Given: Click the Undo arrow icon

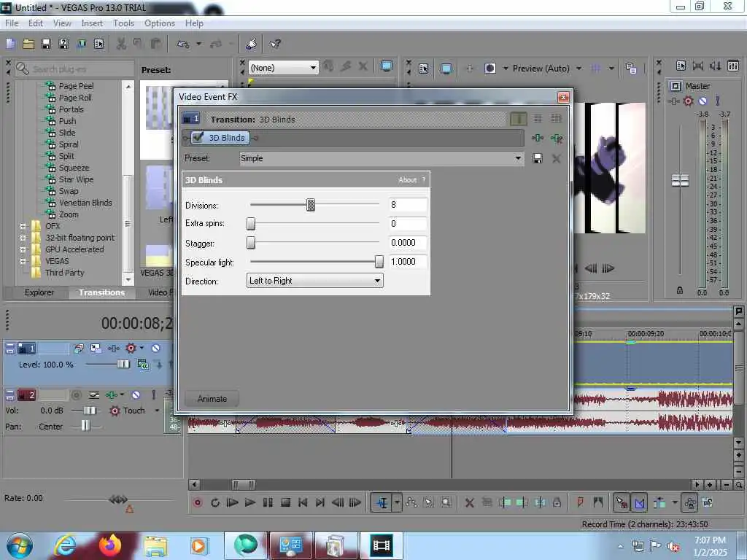Looking at the screenshot, I should pos(183,44).
